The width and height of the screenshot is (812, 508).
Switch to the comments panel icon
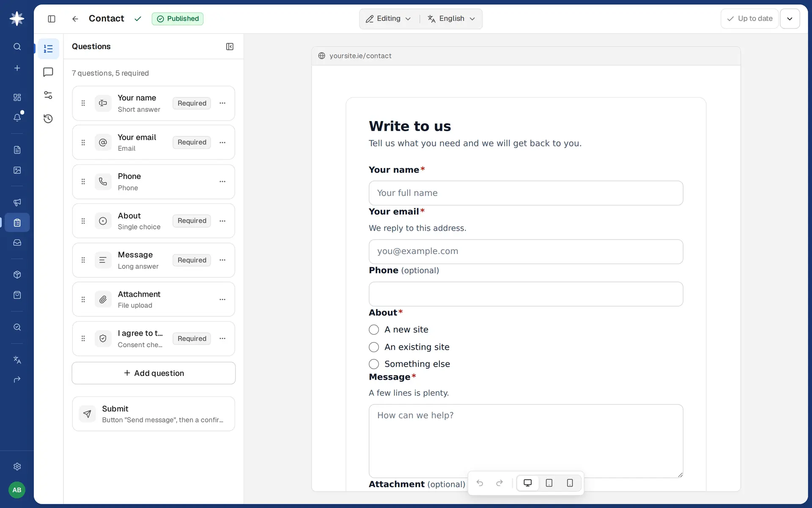[x=48, y=72]
